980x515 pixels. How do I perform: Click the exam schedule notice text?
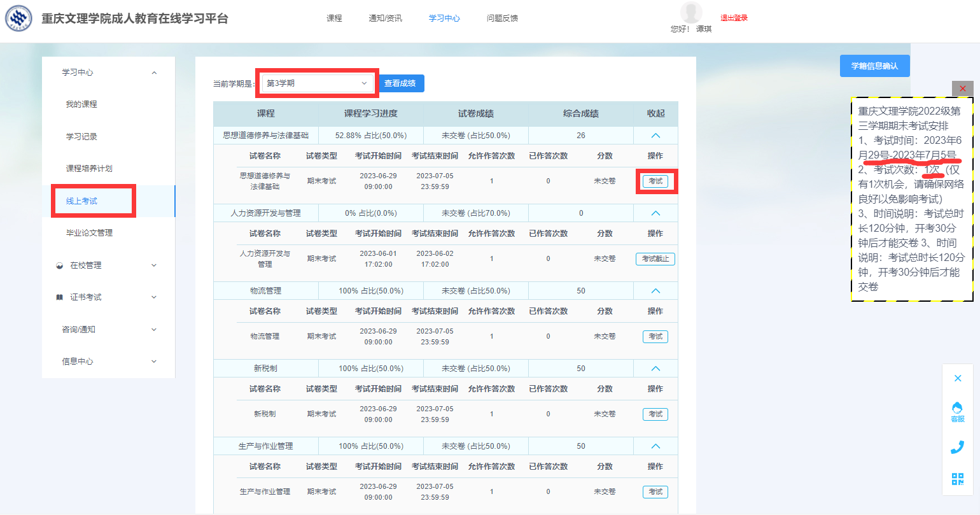pos(912,199)
